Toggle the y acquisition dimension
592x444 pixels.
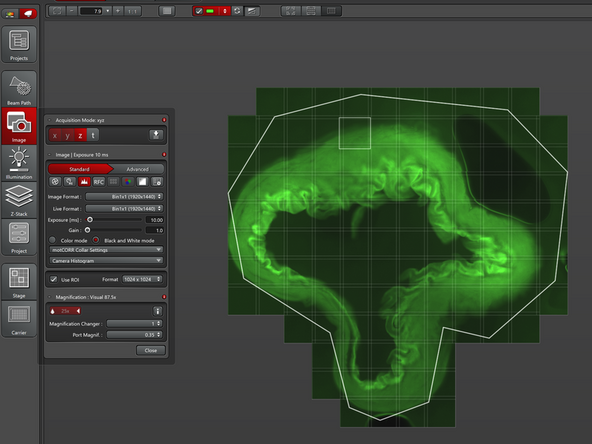[68, 136]
